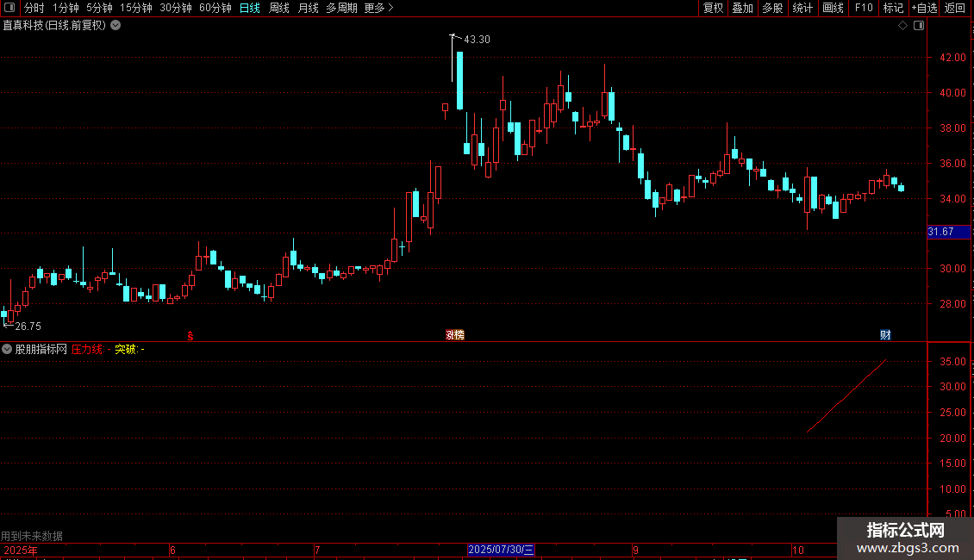Click the tall cyan candle below 43.30
This screenshot has width=974, height=560.
[459, 81]
